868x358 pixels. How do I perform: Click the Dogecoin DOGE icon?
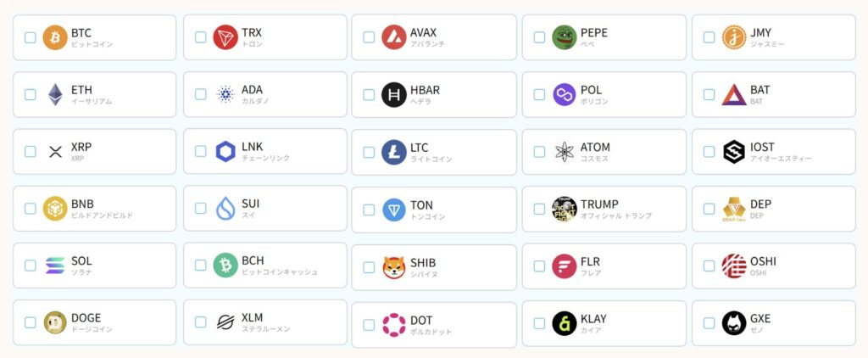coord(55,322)
